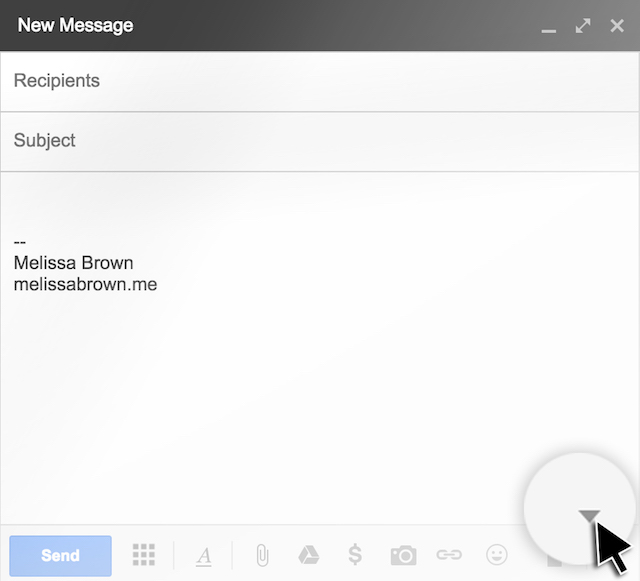This screenshot has height=581, width=640.
Task: Click the empty message body above signature
Action: click(320, 205)
